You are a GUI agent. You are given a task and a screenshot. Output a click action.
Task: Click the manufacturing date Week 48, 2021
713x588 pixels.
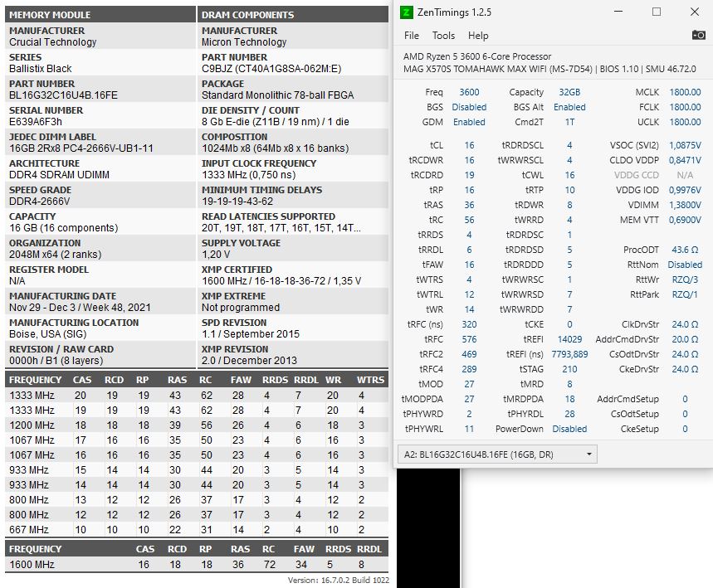[80, 308]
